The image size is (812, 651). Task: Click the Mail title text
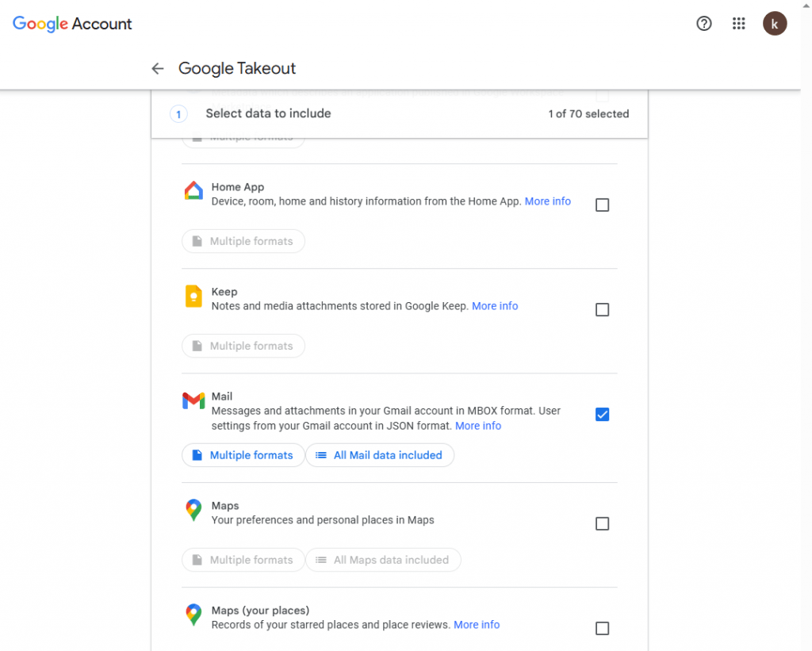(222, 396)
